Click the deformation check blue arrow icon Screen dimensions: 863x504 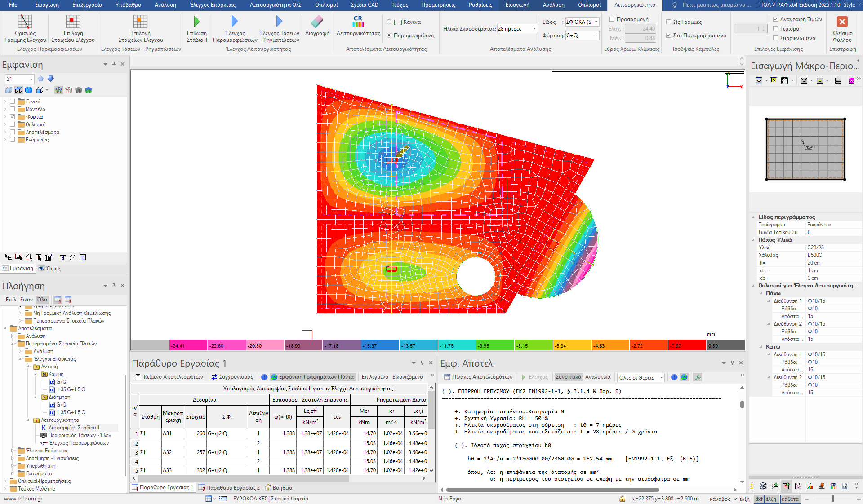(x=235, y=21)
